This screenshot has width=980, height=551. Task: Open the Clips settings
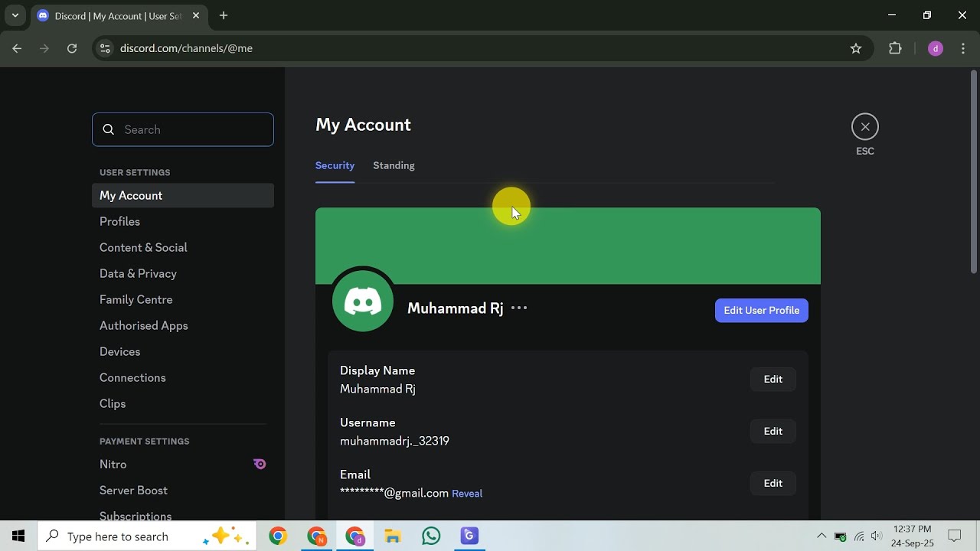click(x=183, y=403)
